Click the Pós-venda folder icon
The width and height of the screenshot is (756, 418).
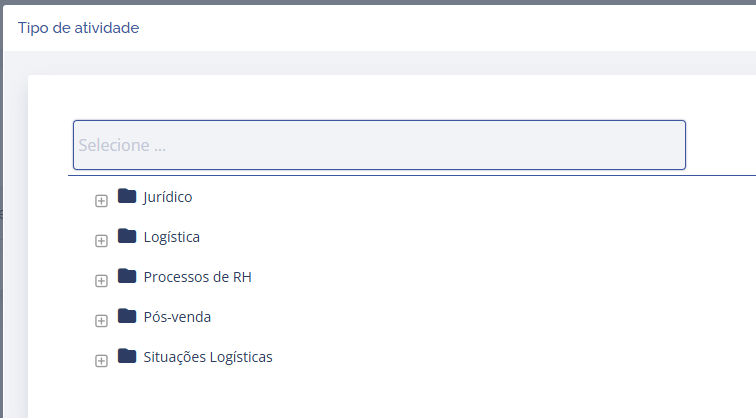click(x=126, y=316)
